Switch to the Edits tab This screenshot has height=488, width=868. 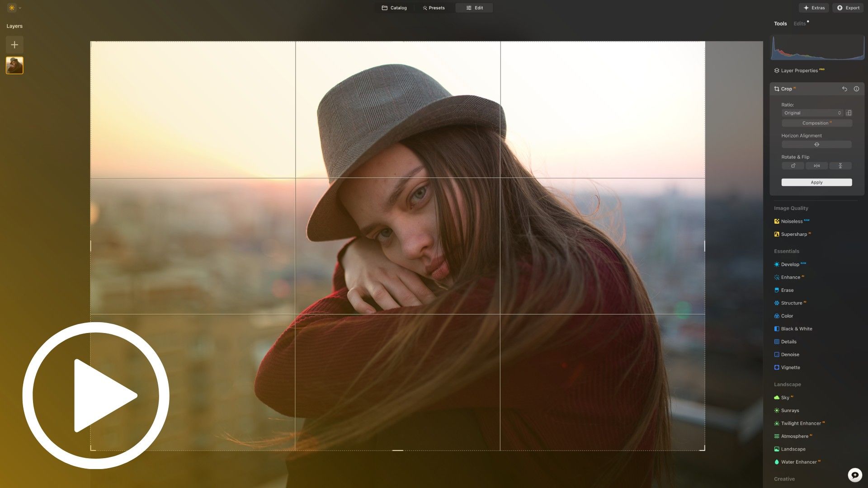[799, 23]
